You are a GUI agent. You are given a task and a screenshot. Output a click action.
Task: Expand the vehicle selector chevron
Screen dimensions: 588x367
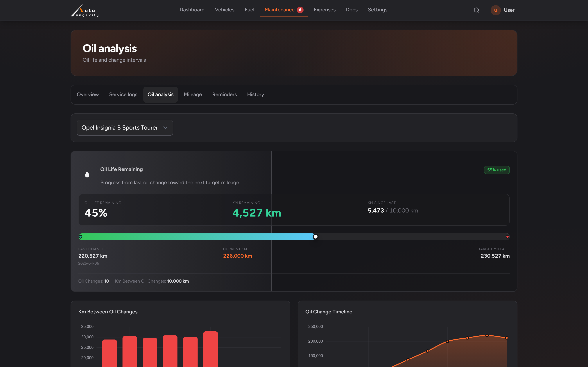tap(165, 128)
